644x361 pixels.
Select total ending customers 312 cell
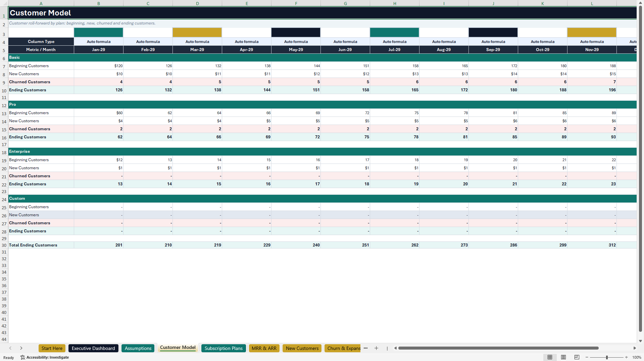tap(592, 245)
